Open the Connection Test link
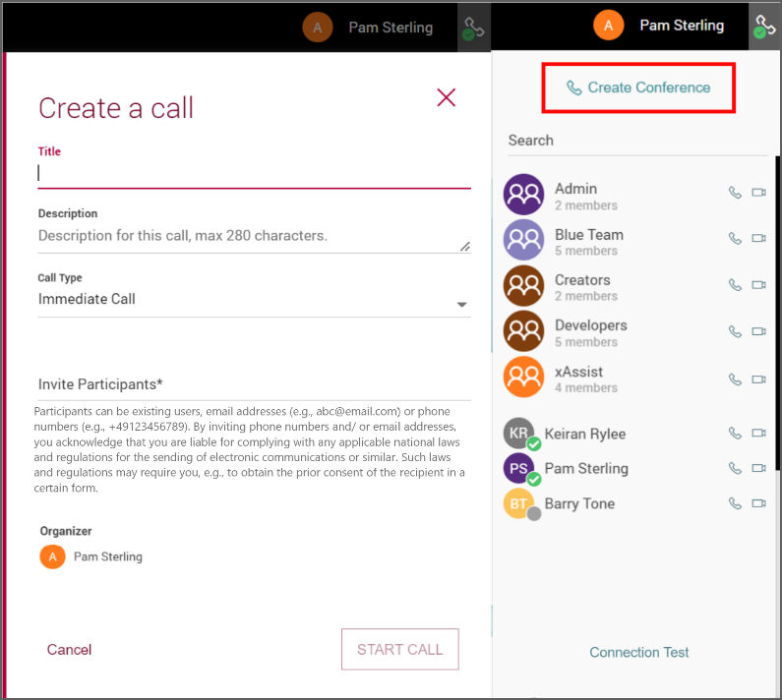Screen dimensions: 782x700 point(638,652)
